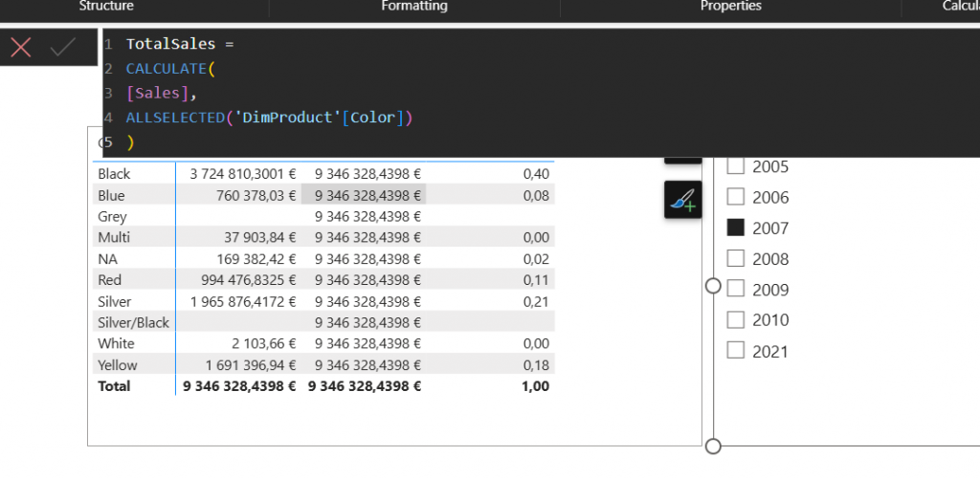Click the highlighted total sales cell for Blue
The width and height of the screenshot is (980, 479).
click(364, 195)
